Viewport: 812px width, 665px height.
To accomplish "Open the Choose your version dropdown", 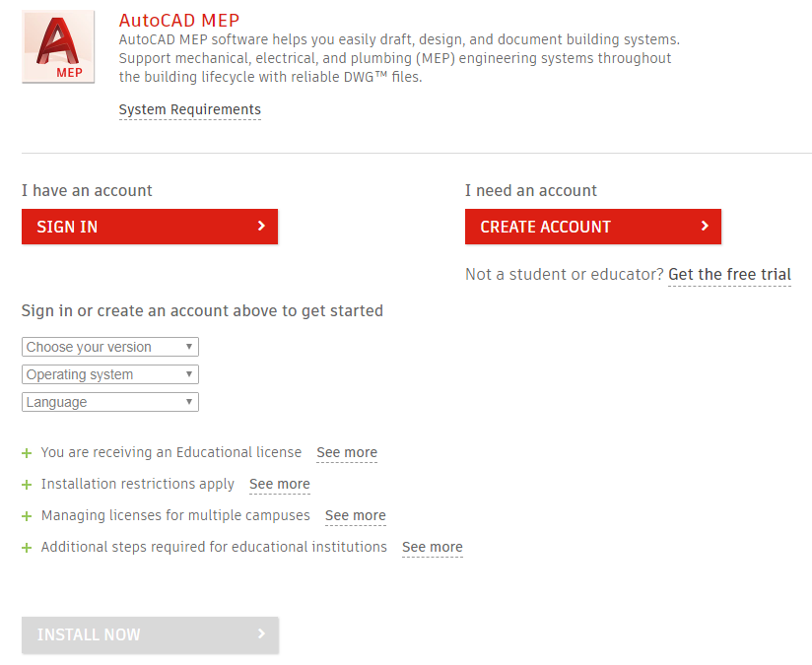I will pos(110,347).
